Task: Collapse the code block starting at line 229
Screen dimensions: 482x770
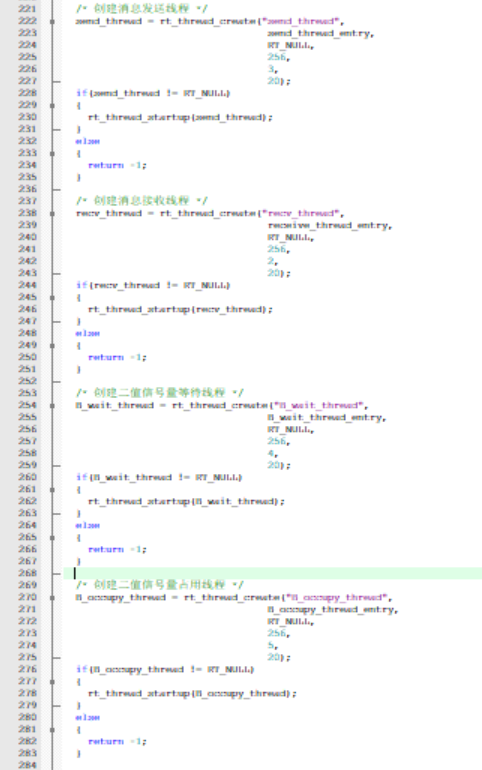Action: tap(53, 106)
